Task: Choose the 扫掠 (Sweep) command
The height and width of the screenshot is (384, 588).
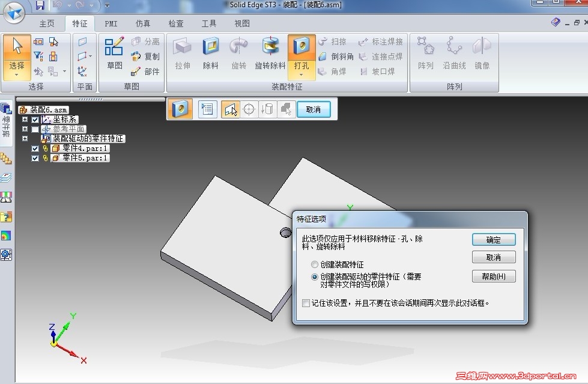Action: coord(333,41)
